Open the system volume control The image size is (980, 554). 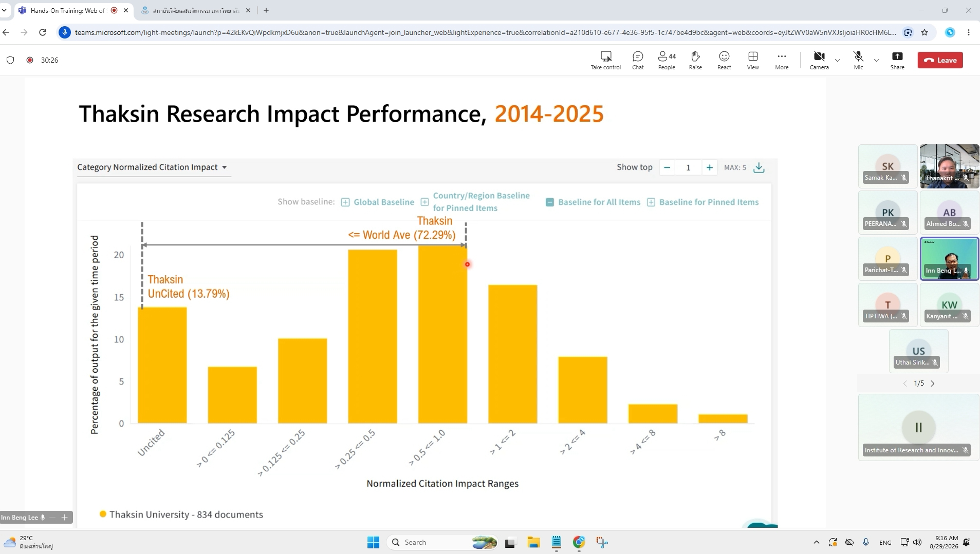click(917, 542)
